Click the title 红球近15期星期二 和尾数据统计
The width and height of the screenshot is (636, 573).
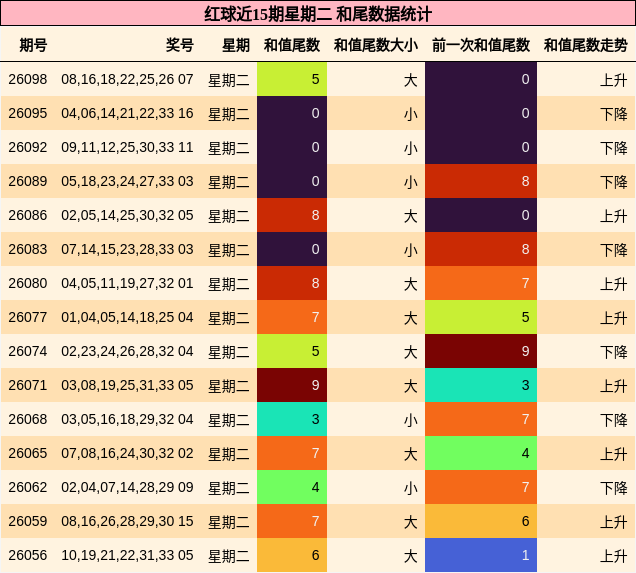tap(318, 14)
